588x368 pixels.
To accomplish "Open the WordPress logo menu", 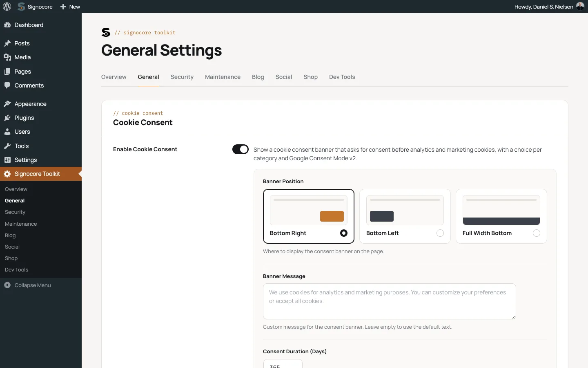I will tap(7, 7).
